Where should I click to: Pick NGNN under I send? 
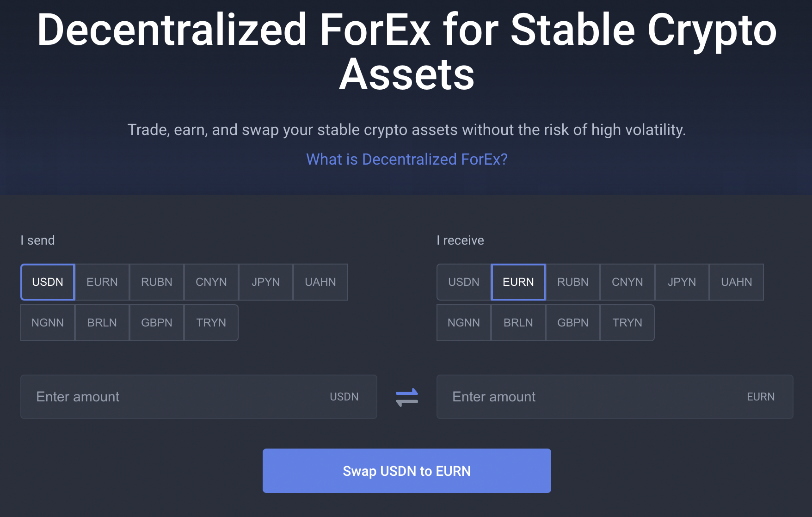(48, 323)
